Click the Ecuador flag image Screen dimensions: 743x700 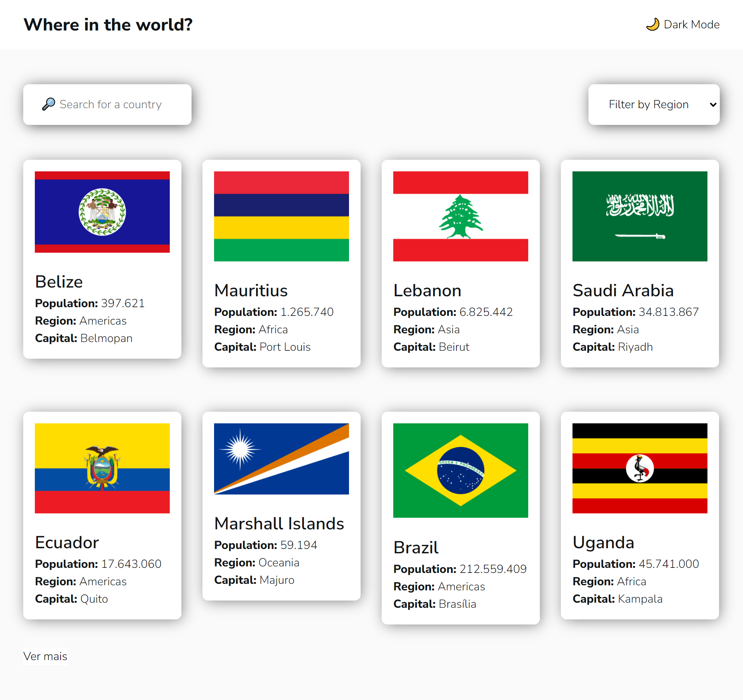(102, 468)
